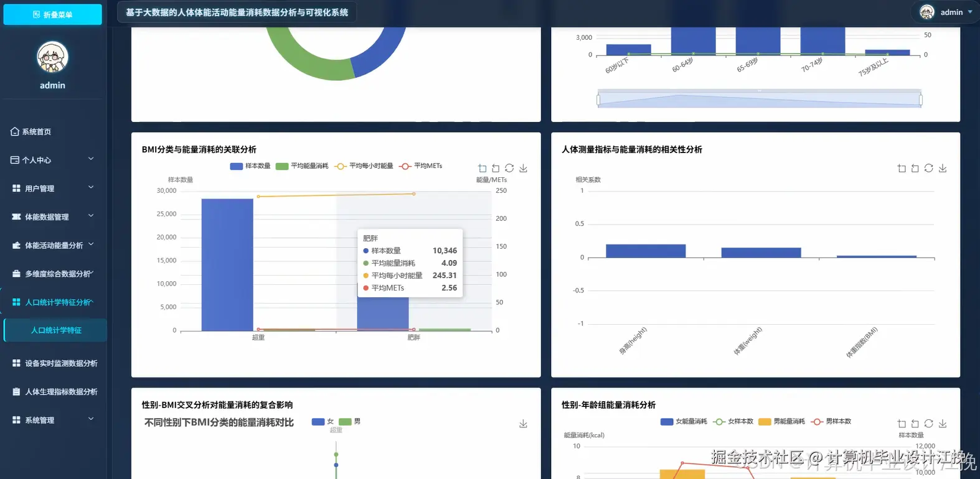980x479 pixels.
Task: Download the 性别-BMI交叉分析 chart image
Action: pos(524,424)
